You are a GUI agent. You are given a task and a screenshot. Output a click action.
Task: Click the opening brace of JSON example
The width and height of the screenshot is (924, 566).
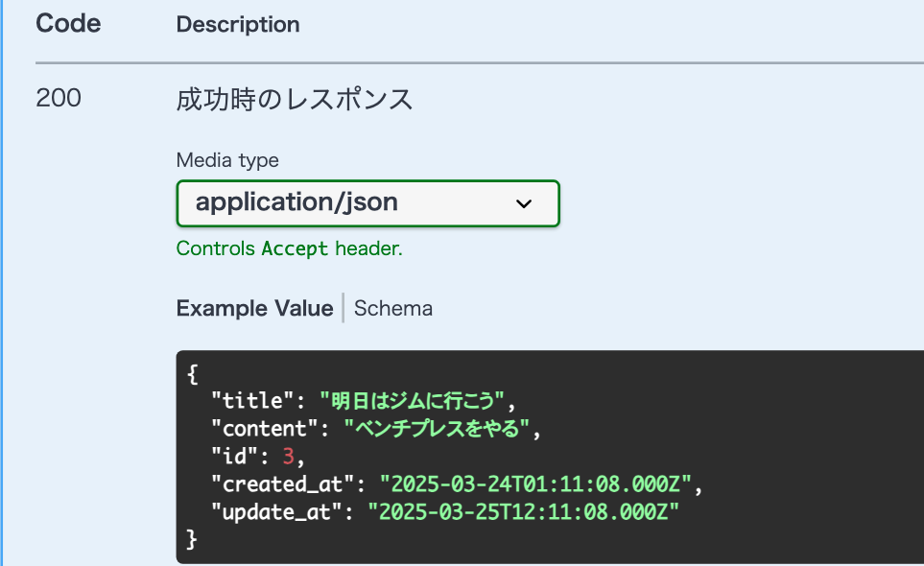pyautogui.click(x=192, y=374)
